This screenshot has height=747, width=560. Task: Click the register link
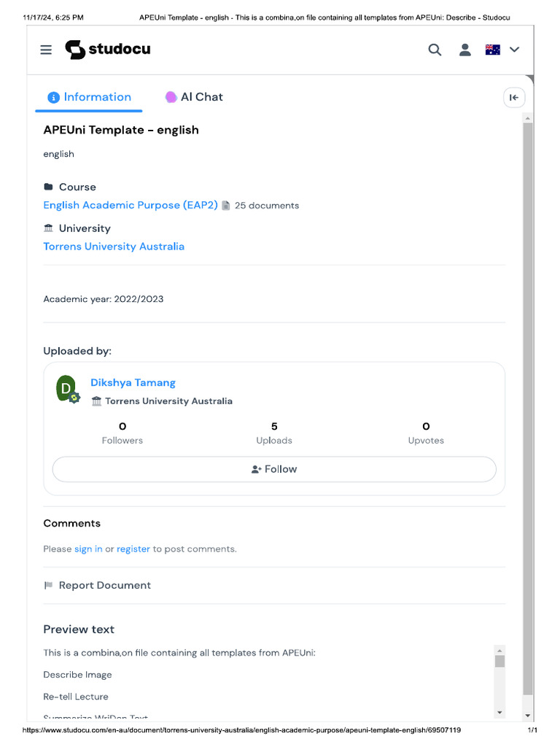133,549
